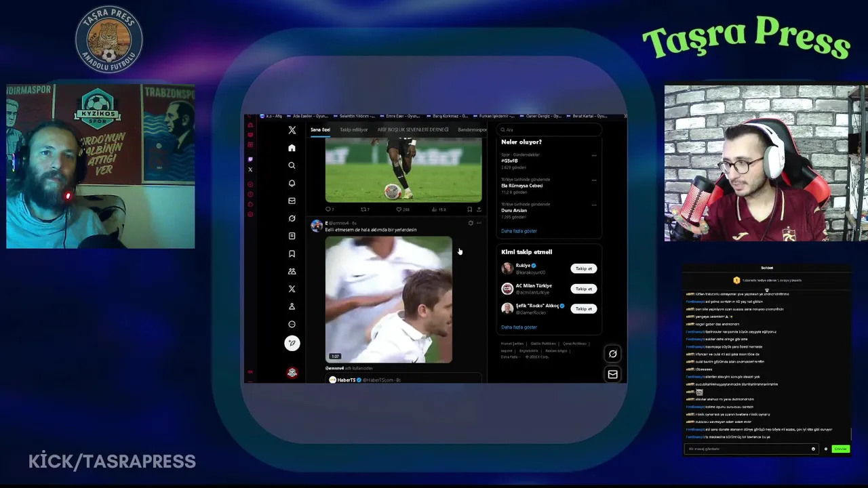Bookmark the football photo post

click(x=469, y=209)
